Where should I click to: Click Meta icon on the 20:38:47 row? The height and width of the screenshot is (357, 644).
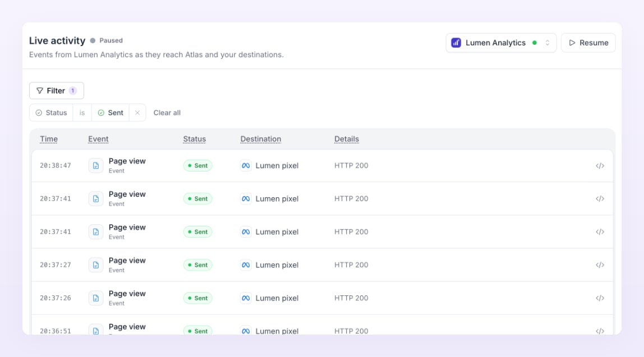246,166
